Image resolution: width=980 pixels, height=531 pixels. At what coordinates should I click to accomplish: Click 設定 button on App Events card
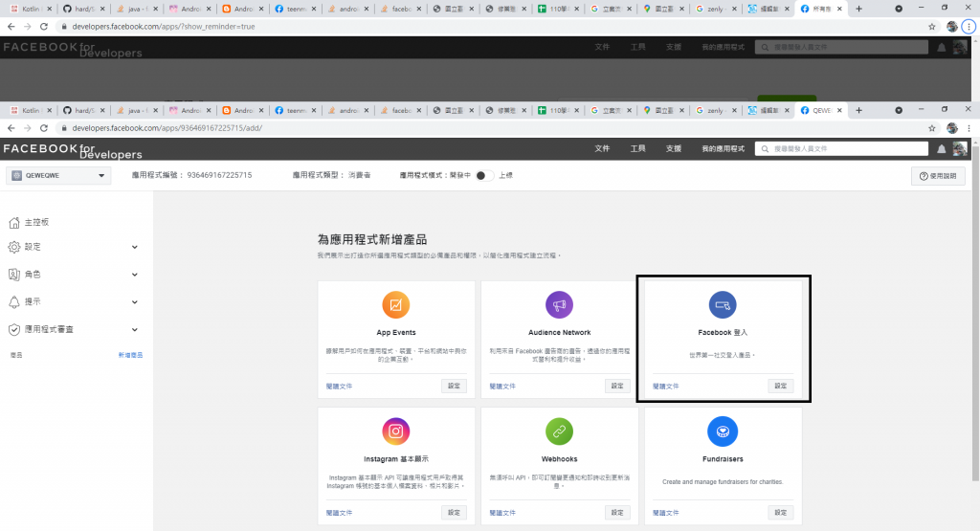click(454, 387)
